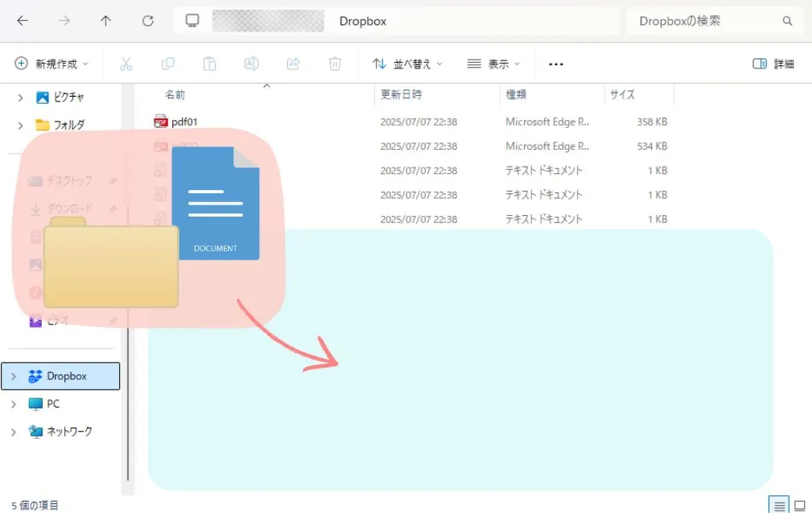Go up one folder level
This screenshot has height=513, width=812.
(x=105, y=21)
